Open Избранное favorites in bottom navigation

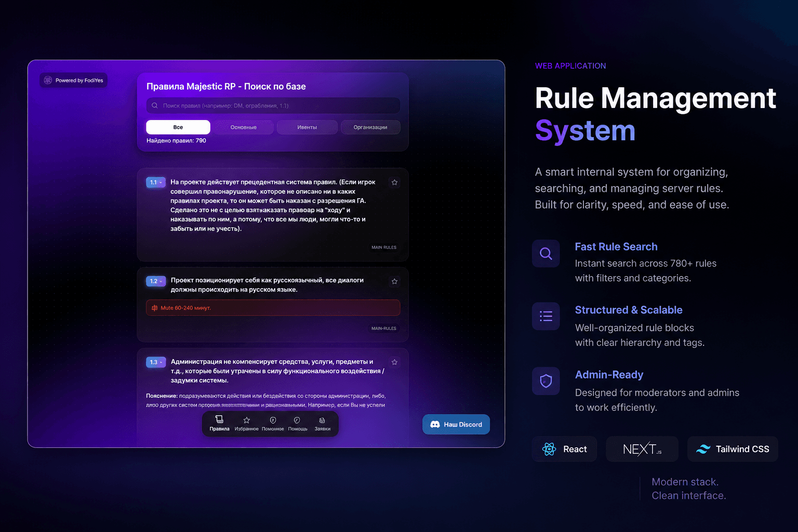tap(246, 423)
